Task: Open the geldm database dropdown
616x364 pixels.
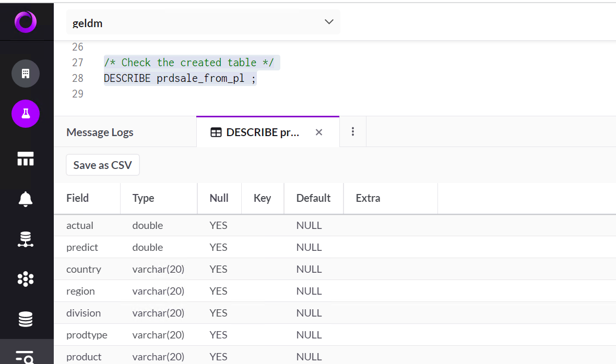Action: click(x=203, y=21)
